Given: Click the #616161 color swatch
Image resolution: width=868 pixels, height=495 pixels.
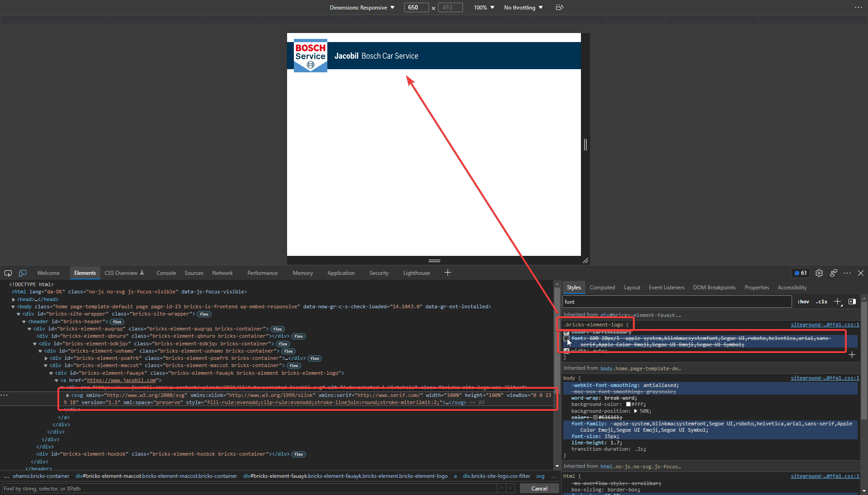Looking at the screenshot, I should (595, 417).
